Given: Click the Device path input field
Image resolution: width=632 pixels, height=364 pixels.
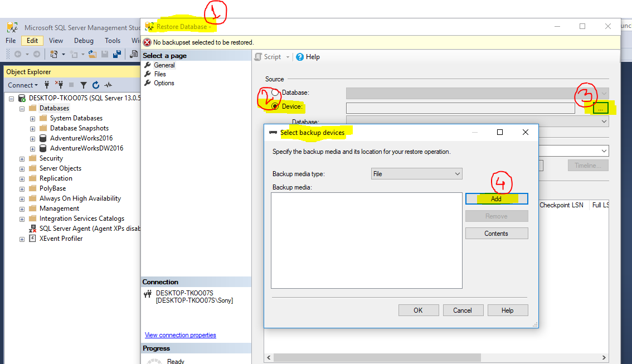Looking at the screenshot, I should 460,108.
